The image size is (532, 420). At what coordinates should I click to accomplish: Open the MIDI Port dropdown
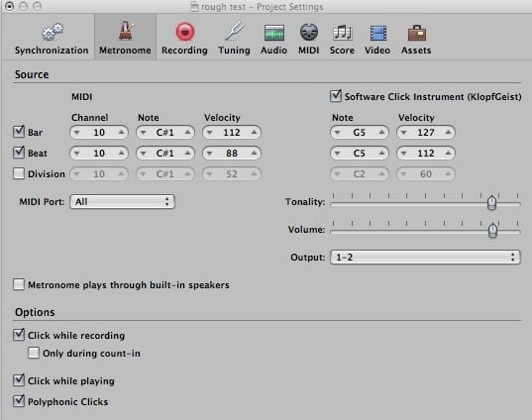click(x=122, y=201)
